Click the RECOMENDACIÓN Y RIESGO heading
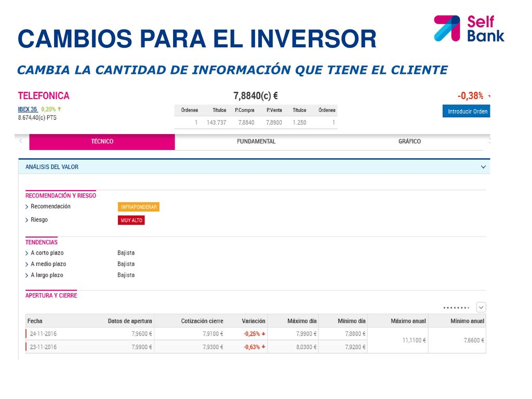 pos(61,196)
